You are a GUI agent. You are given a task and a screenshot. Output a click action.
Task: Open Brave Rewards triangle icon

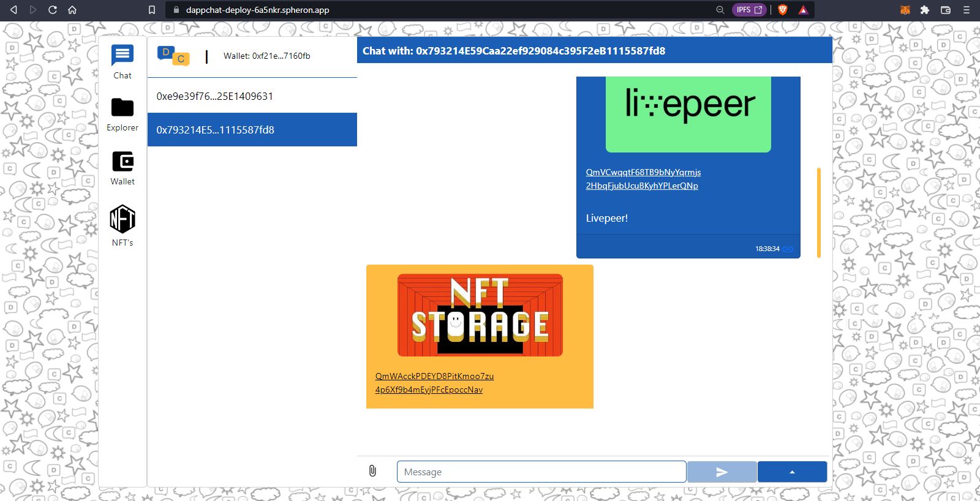[803, 10]
